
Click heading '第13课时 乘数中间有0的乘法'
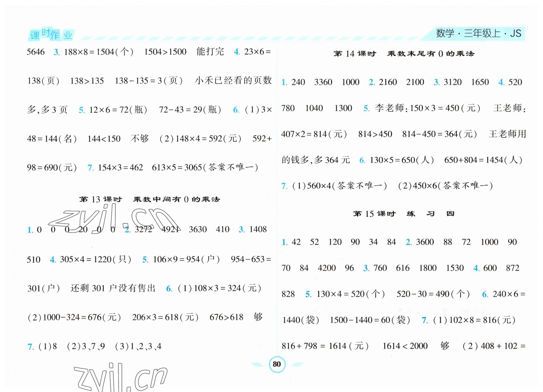[x=150, y=199]
